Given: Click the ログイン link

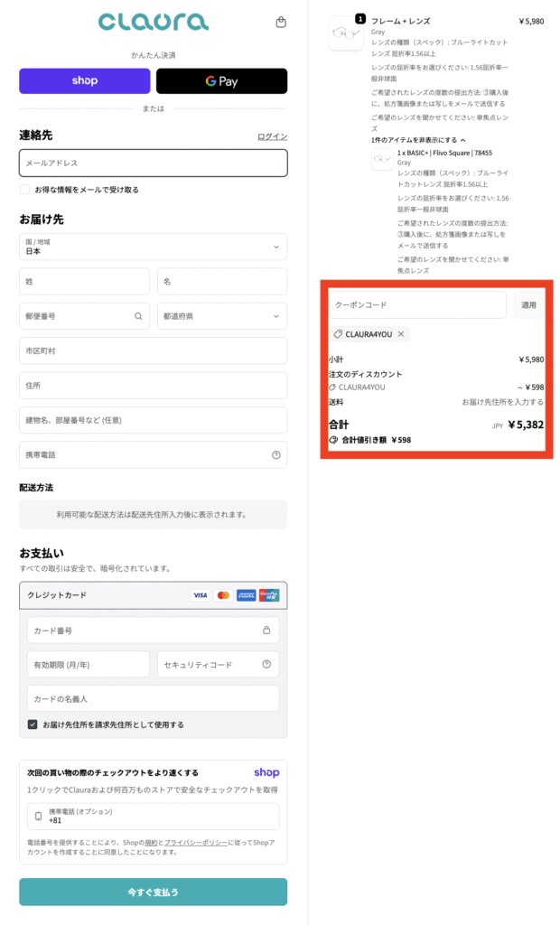Looking at the screenshot, I should (272, 136).
